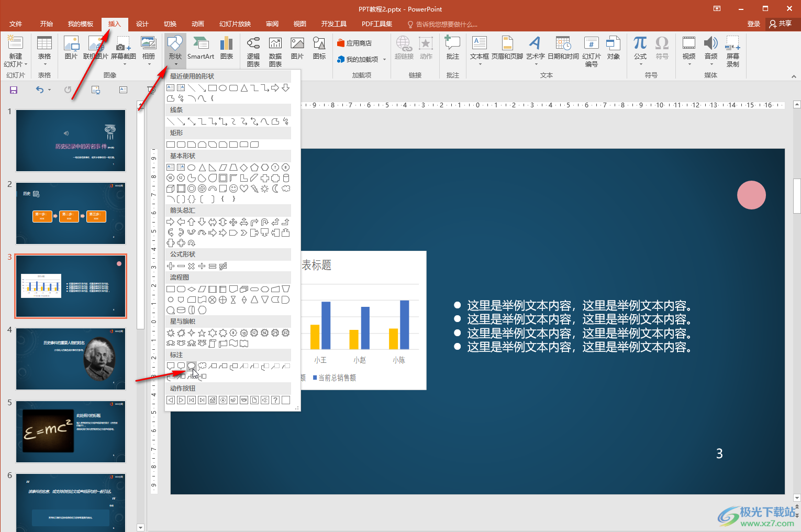This screenshot has width=801, height=532.
Task: Select the Help action button shape
Action: (275, 400)
